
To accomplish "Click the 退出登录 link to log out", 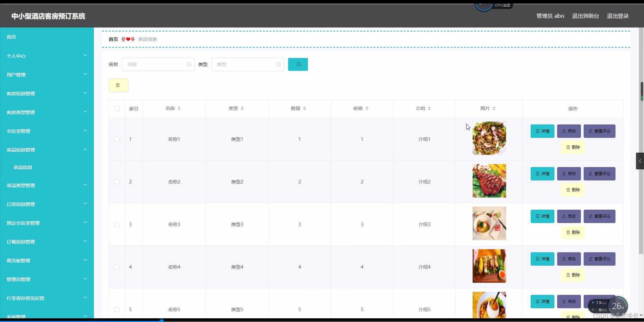I will coord(618,16).
